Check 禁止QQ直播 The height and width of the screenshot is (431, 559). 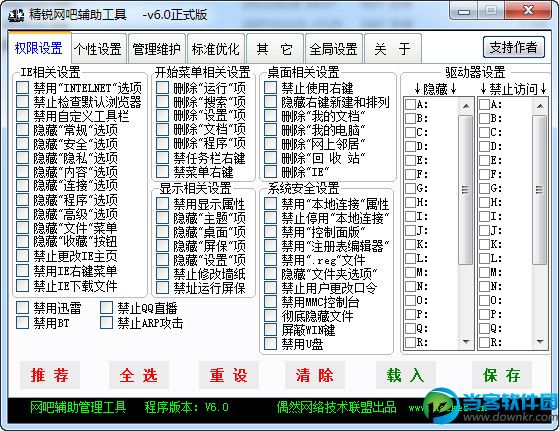coord(107,308)
